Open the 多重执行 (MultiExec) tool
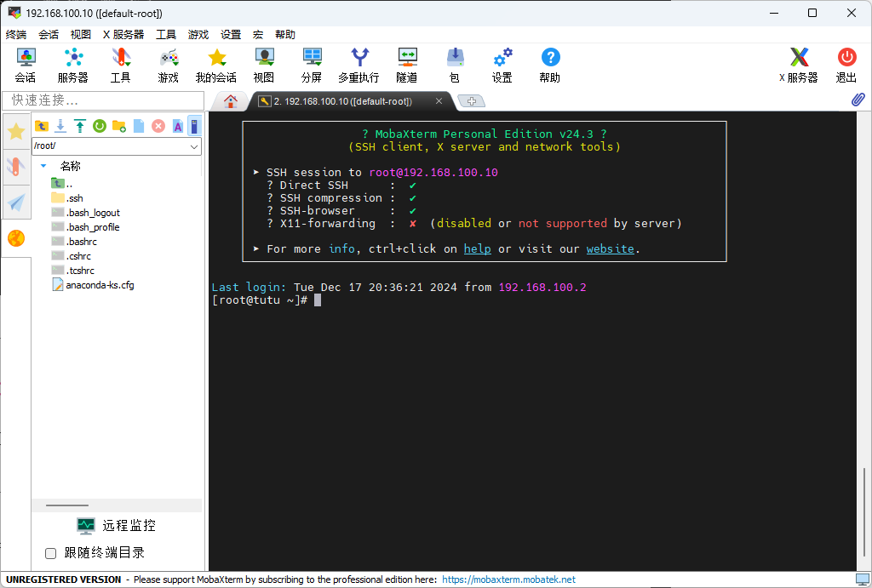This screenshot has height=588, width=872. tap(359, 66)
